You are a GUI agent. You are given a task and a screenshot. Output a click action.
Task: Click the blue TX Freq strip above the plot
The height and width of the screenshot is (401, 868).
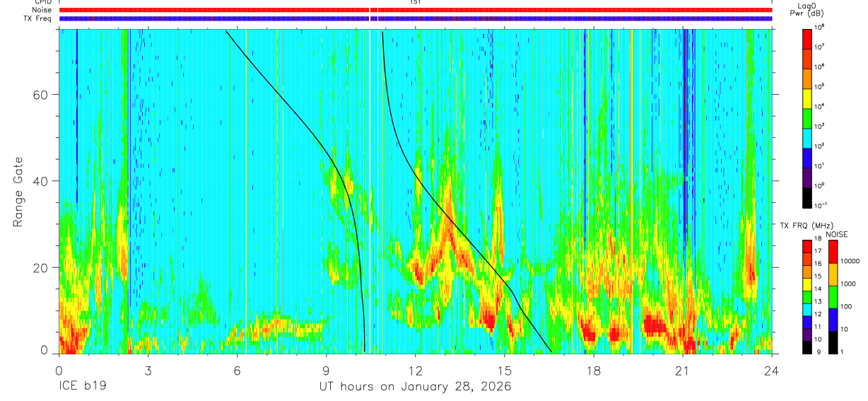click(x=415, y=18)
